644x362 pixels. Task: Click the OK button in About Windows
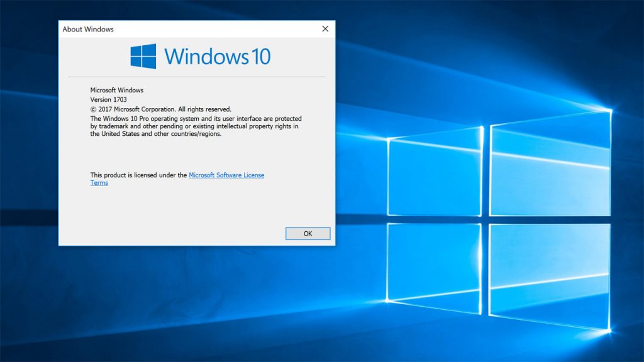[x=308, y=234]
